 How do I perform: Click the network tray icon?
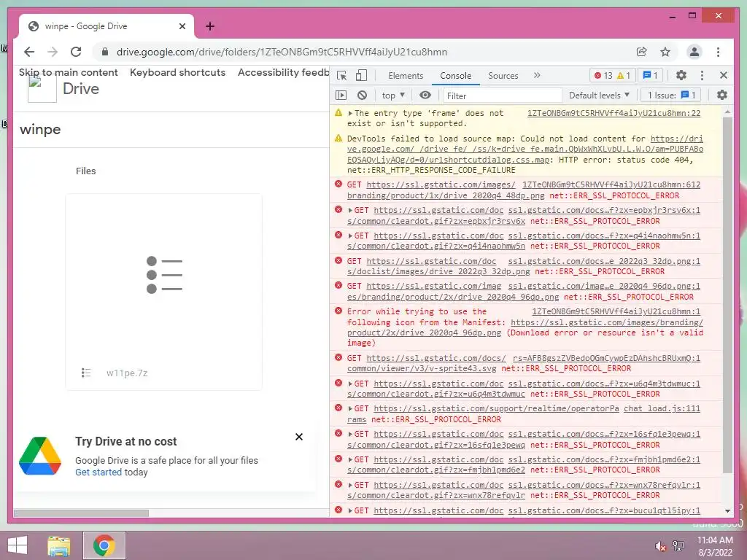pos(678,546)
